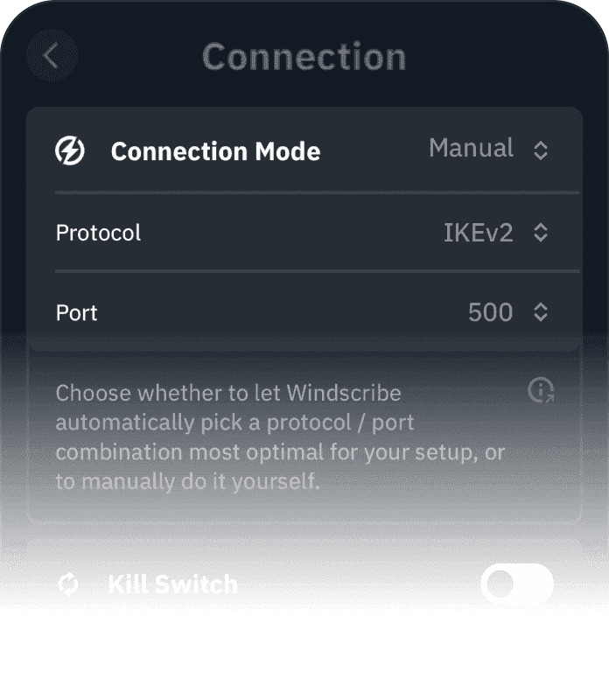This screenshot has height=700, width=609.
Task: Select the Connection Mode label
Action: pyautogui.click(x=215, y=151)
